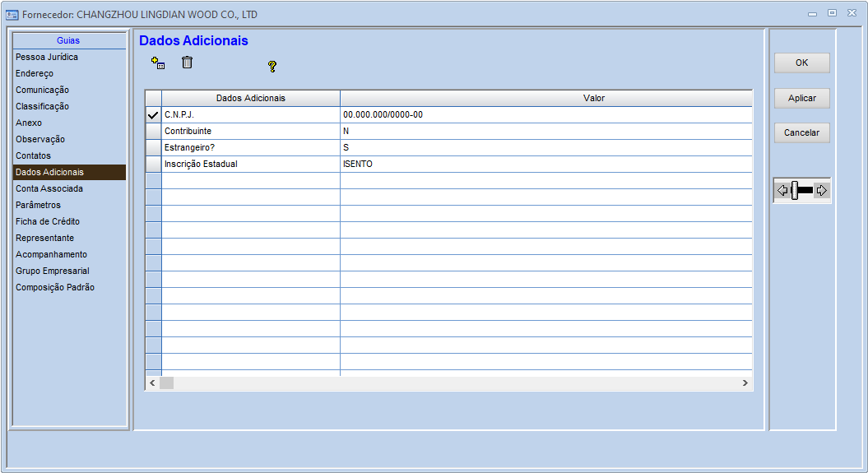Click the Aplicar button

[x=802, y=99]
